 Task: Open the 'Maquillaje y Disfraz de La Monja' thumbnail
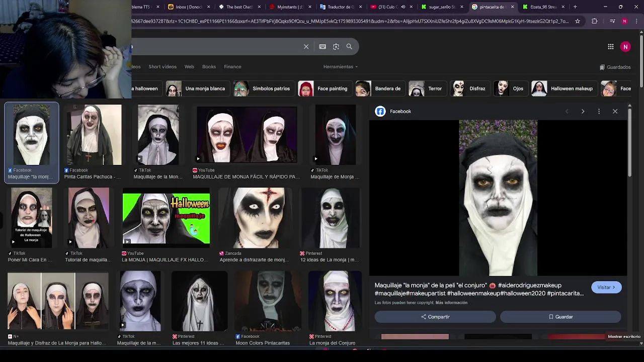[58, 301]
